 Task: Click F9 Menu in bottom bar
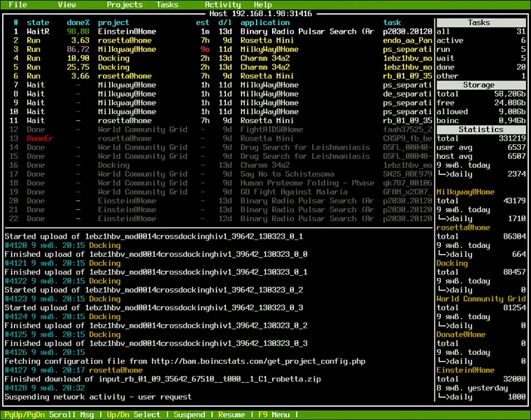click(x=274, y=414)
